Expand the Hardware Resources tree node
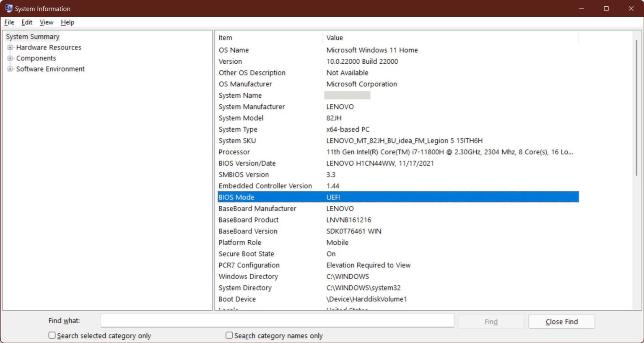Viewport: 644px width, 343px height. (10, 47)
